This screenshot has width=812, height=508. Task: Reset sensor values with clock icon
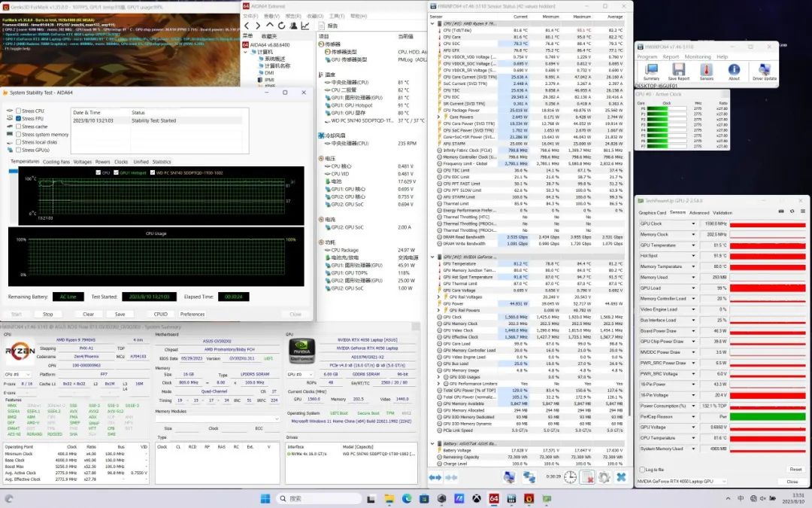click(570, 477)
